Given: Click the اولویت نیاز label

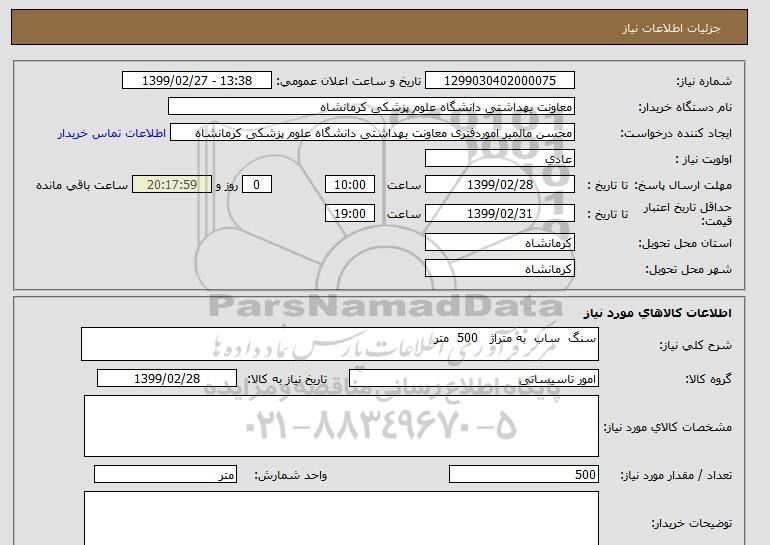Looking at the screenshot, I should point(704,159).
